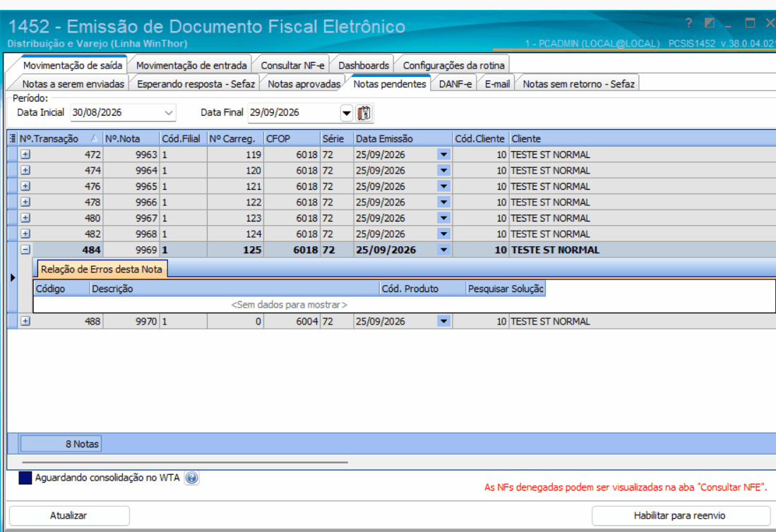Screen dimensions: 776x532
Task: Click the Atualizar button
Action: pos(68,515)
